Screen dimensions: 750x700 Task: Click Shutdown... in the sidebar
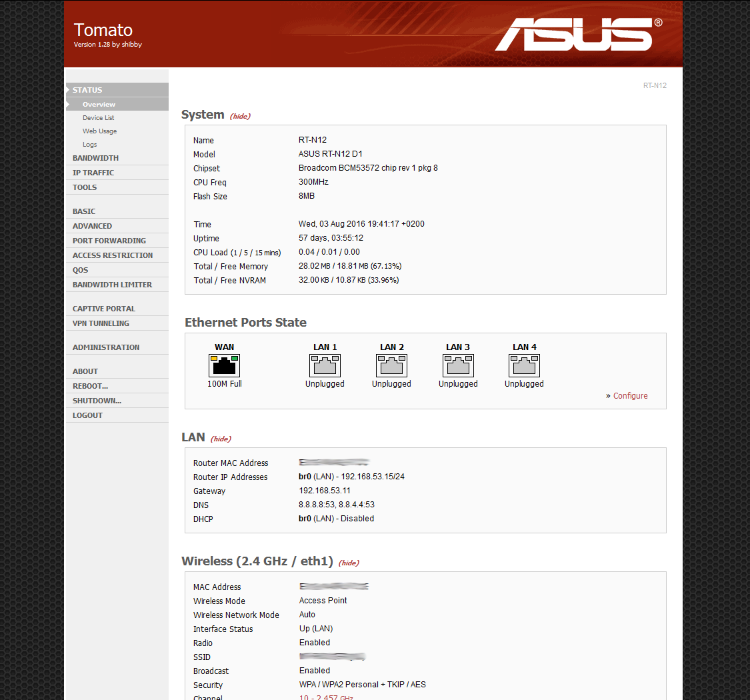coord(117,401)
